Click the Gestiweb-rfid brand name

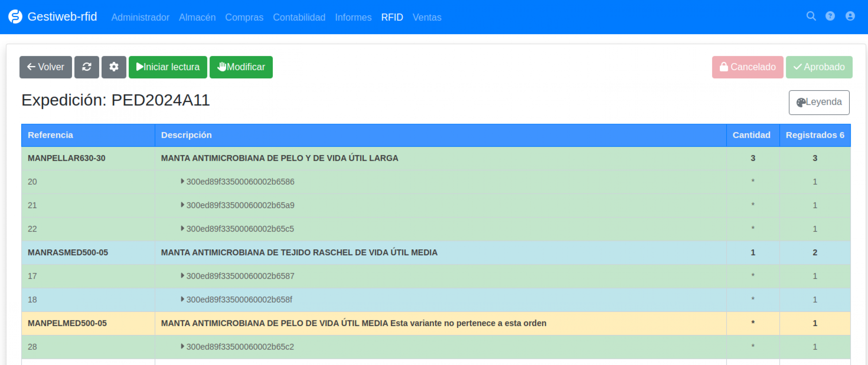coord(62,17)
